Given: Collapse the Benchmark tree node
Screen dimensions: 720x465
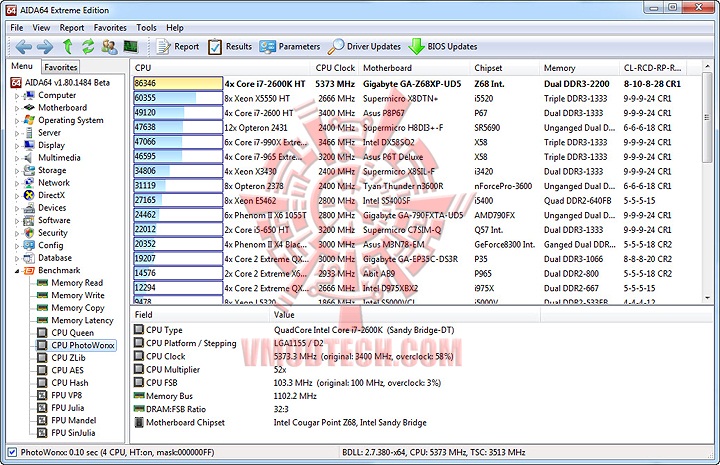Looking at the screenshot, I should [17, 271].
